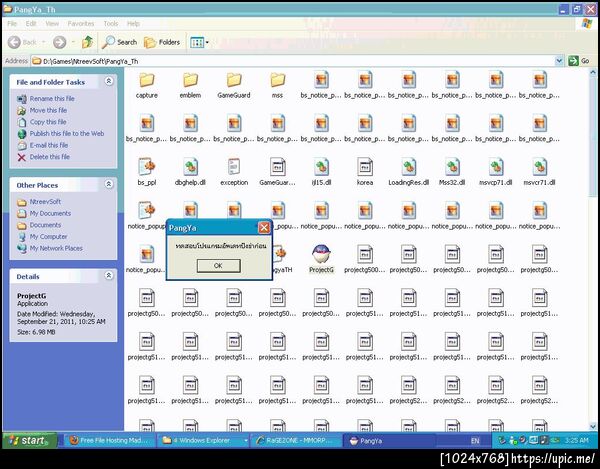The width and height of the screenshot is (600, 469).
Task: Select the ProjectG application icon
Action: click(321, 254)
